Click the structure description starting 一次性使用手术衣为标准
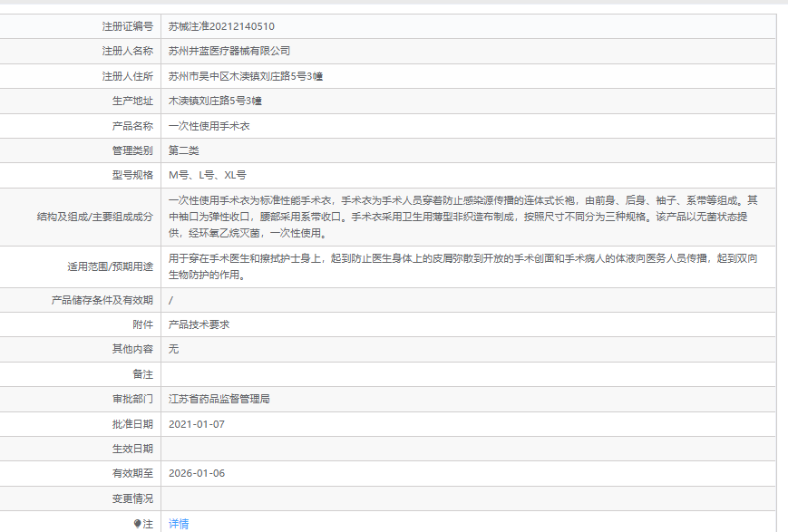The height and width of the screenshot is (532, 788). pyautogui.click(x=462, y=217)
